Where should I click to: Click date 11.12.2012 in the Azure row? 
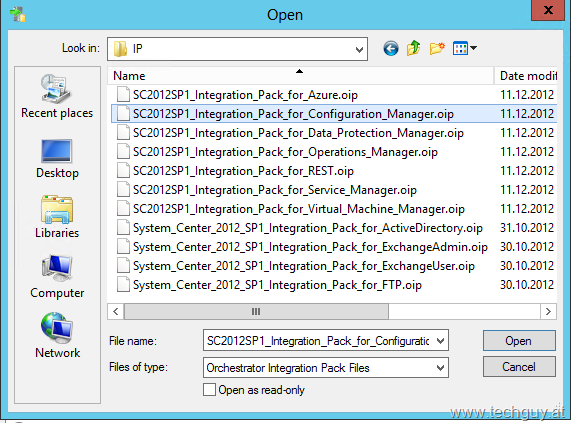click(527, 95)
